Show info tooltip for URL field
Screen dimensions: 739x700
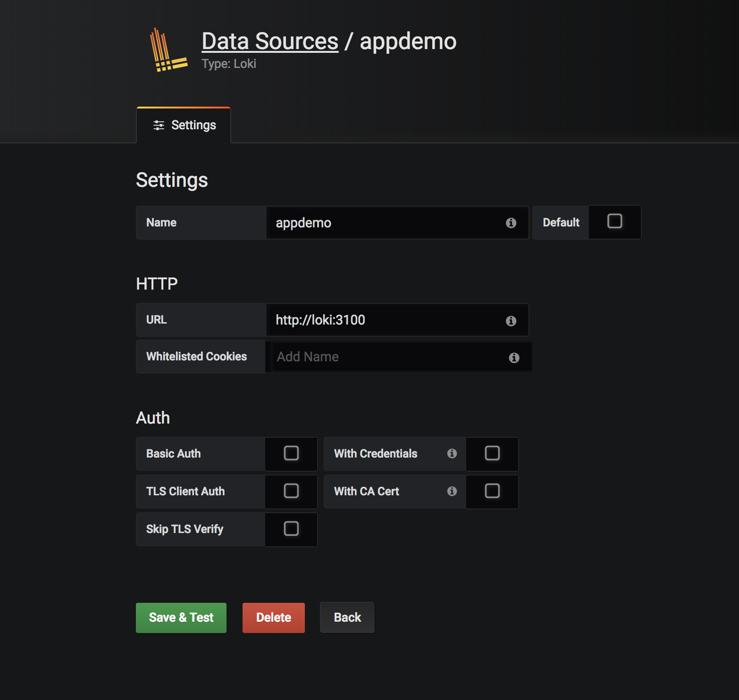pyautogui.click(x=511, y=321)
